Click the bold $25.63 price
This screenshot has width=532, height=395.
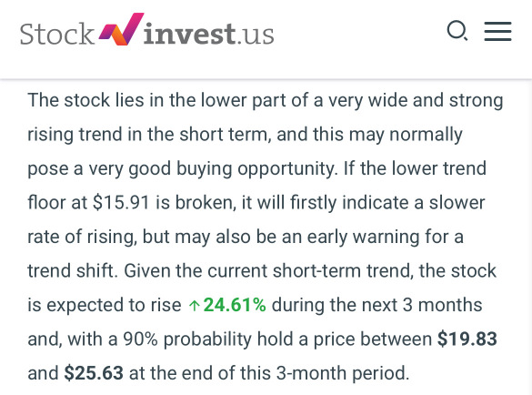click(94, 373)
